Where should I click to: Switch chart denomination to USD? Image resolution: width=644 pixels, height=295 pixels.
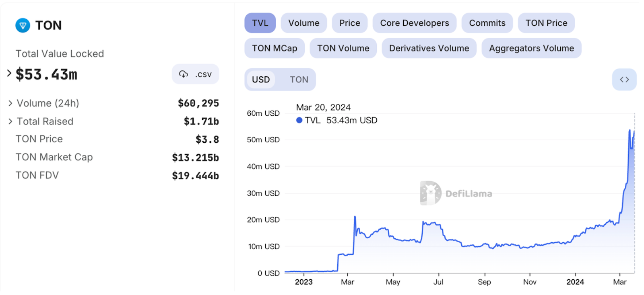point(261,80)
